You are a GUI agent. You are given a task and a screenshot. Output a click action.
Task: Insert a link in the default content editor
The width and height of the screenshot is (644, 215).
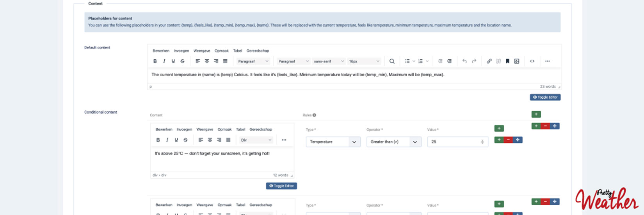coord(489,61)
